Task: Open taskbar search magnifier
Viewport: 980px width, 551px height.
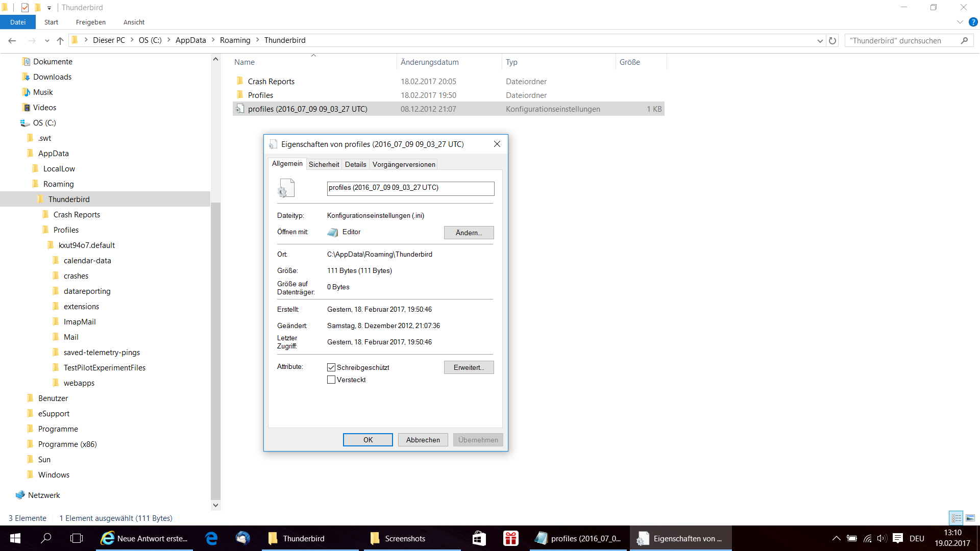Action: click(46, 538)
